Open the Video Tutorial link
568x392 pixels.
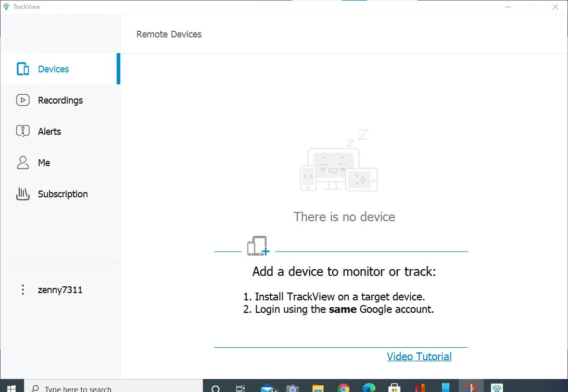coord(419,356)
